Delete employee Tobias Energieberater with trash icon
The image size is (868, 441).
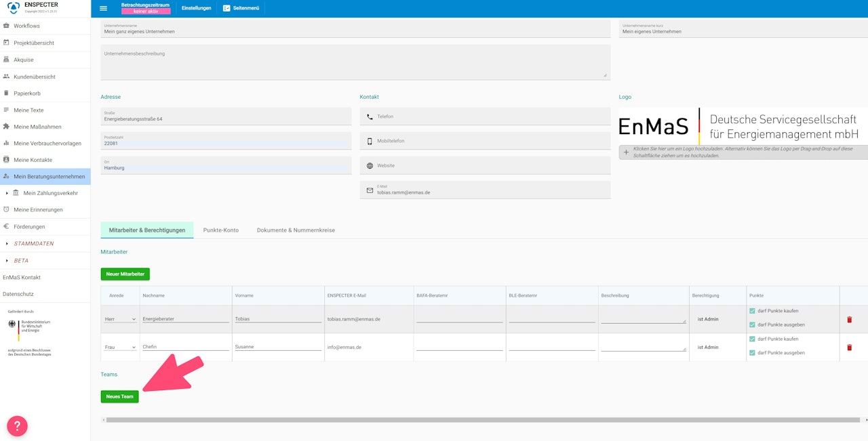(x=849, y=320)
